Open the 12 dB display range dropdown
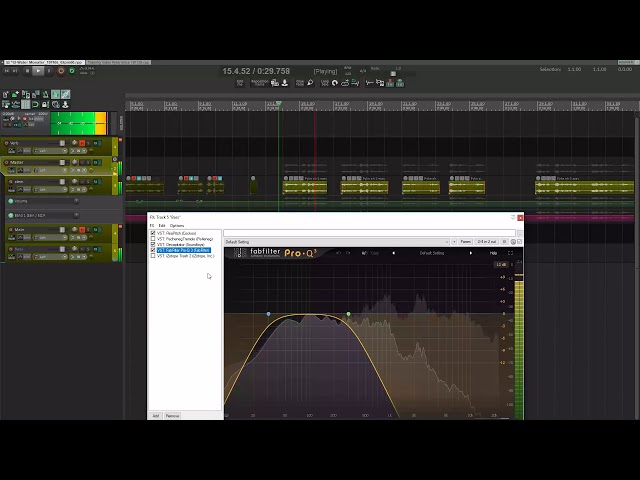The width and height of the screenshot is (640, 480). point(501,264)
